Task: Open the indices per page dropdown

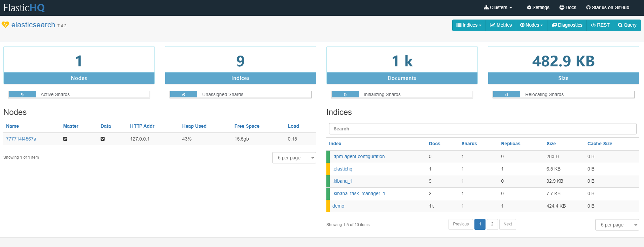Action: [617, 225]
